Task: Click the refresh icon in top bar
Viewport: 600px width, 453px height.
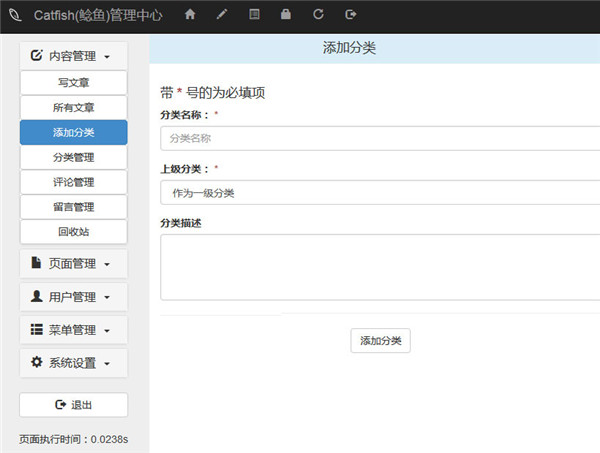Action: (318, 15)
